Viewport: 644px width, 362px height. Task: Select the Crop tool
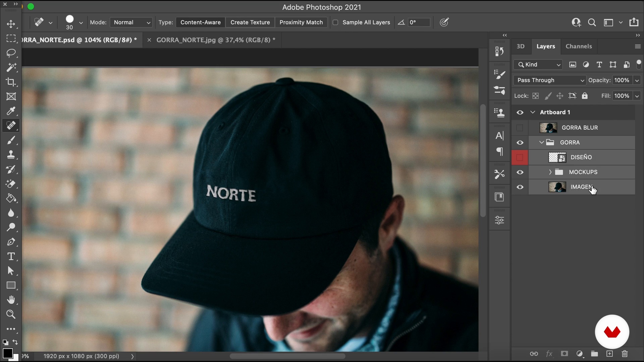pos(11,82)
